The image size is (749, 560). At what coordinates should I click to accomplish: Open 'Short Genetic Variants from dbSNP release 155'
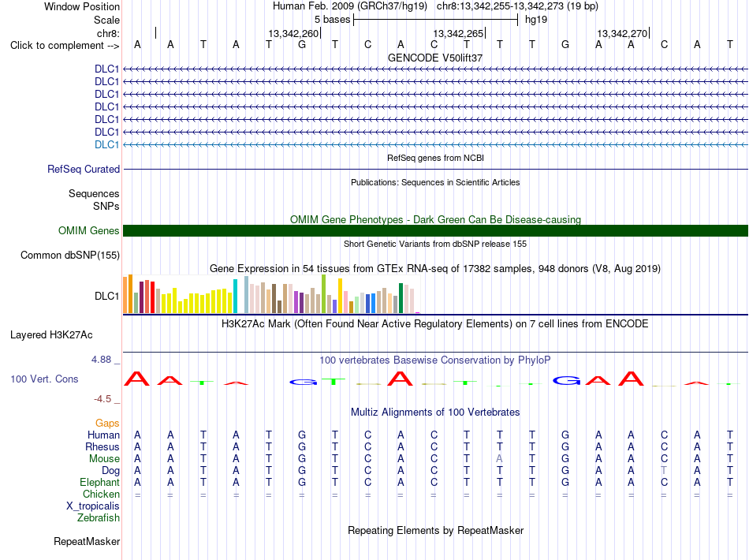click(x=435, y=244)
